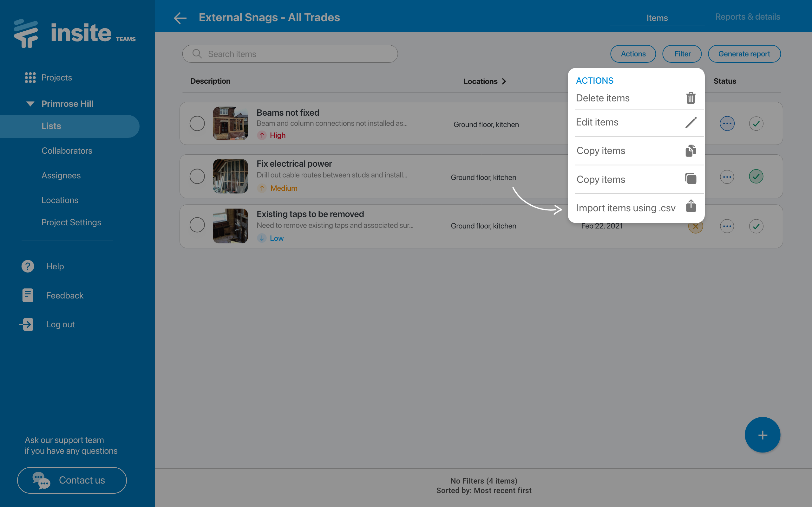The width and height of the screenshot is (812, 507).
Task: Open three-dot menu for Beams not fixed
Action: point(727,123)
